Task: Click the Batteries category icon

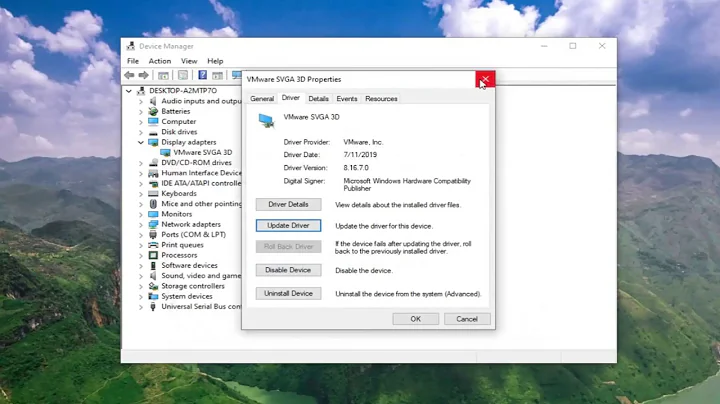Action: click(153, 111)
